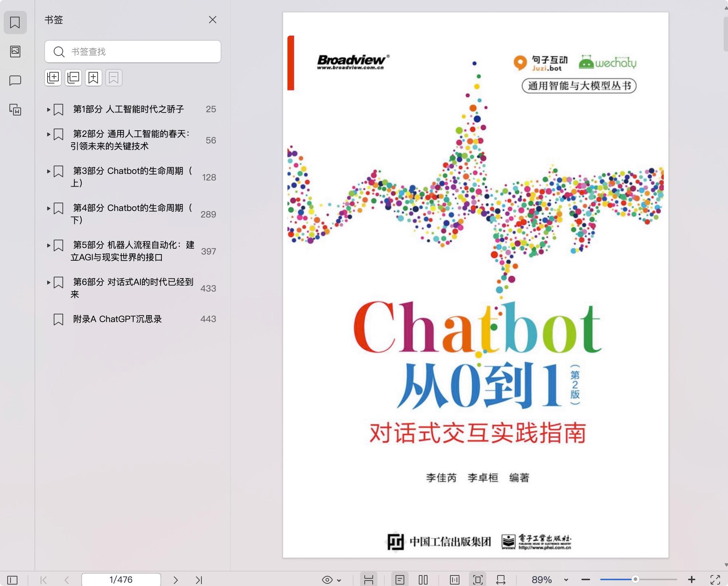Expand the 第6部分 对话式AI的时代已经到来 bookmark
The height and width of the screenshot is (586, 728).
(x=49, y=282)
